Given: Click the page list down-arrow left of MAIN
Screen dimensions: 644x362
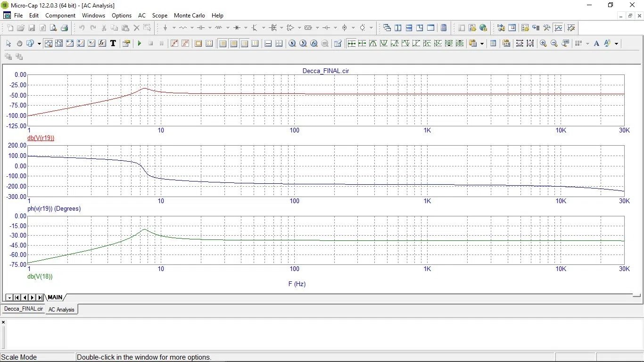Looking at the screenshot, I should click(x=9, y=297).
